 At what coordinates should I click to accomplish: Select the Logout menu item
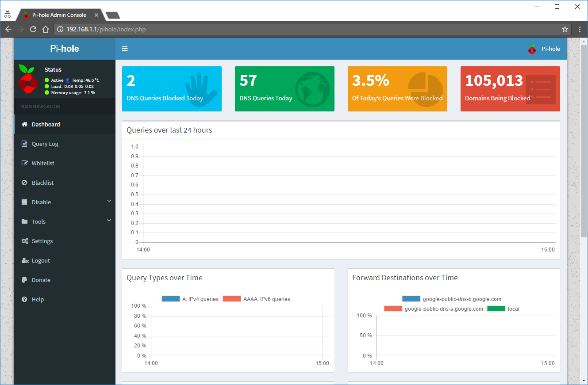tap(65, 260)
